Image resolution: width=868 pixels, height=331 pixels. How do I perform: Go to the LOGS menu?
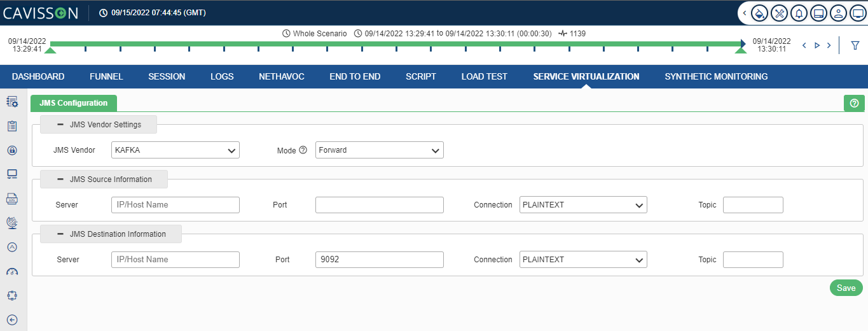[222, 76]
